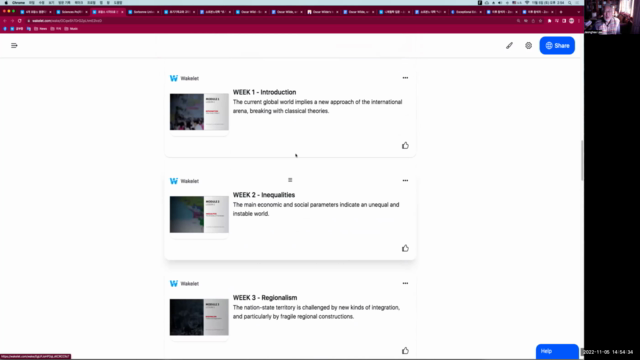640x360 pixels.
Task: Open the hamburger sidebar menu icon
Action: tap(14, 46)
